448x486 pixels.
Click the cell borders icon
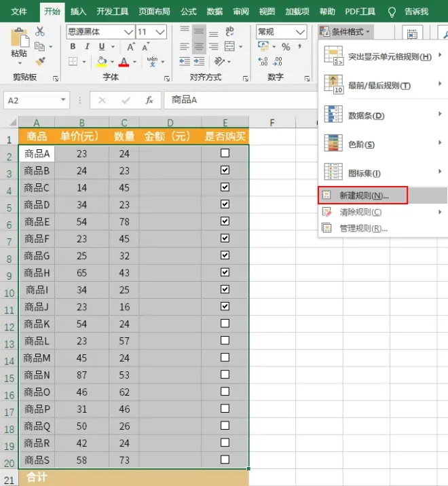pos(73,61)
